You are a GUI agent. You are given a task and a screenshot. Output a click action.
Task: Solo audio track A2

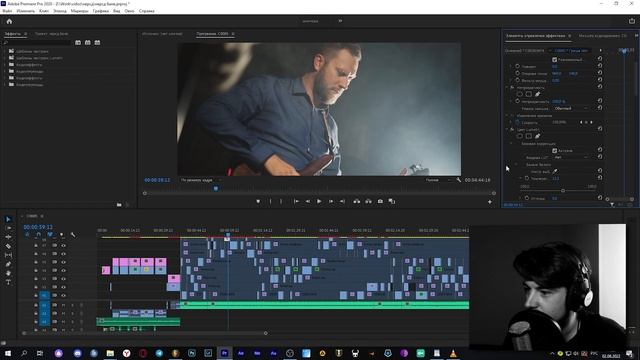[x=72, y=313]
